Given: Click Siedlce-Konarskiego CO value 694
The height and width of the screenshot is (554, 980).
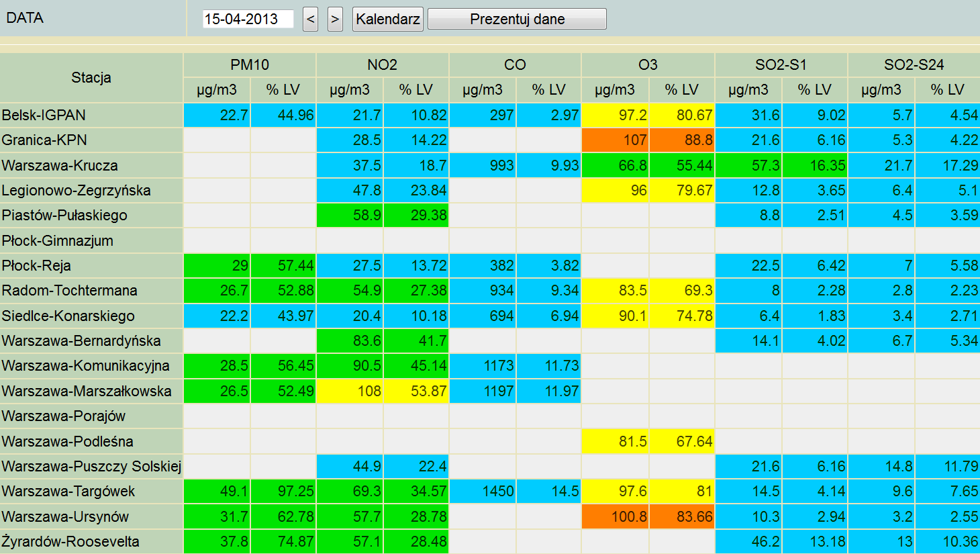Looking at the screenshot, I should [483, 316].
